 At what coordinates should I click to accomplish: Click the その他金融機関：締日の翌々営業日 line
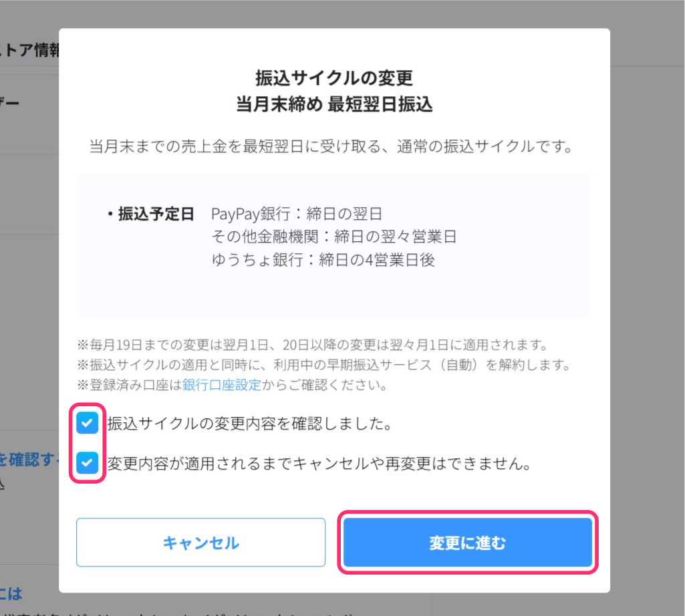[333, 237]
